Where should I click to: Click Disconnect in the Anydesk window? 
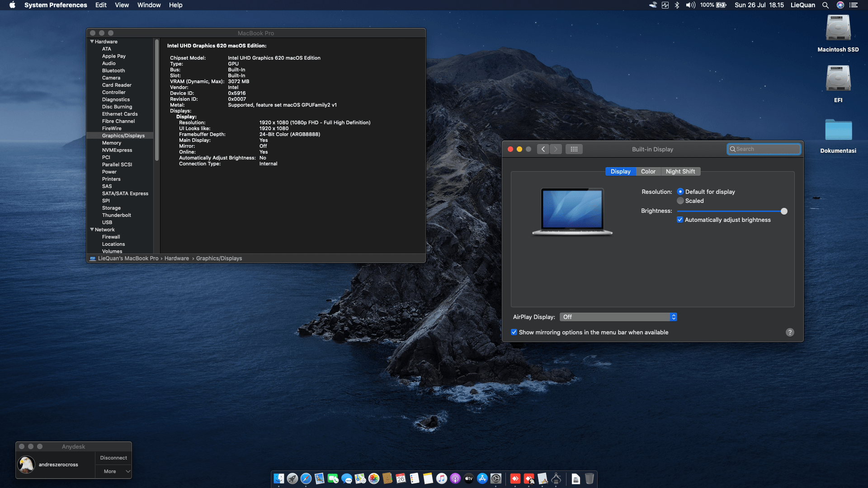coord(113,458)
